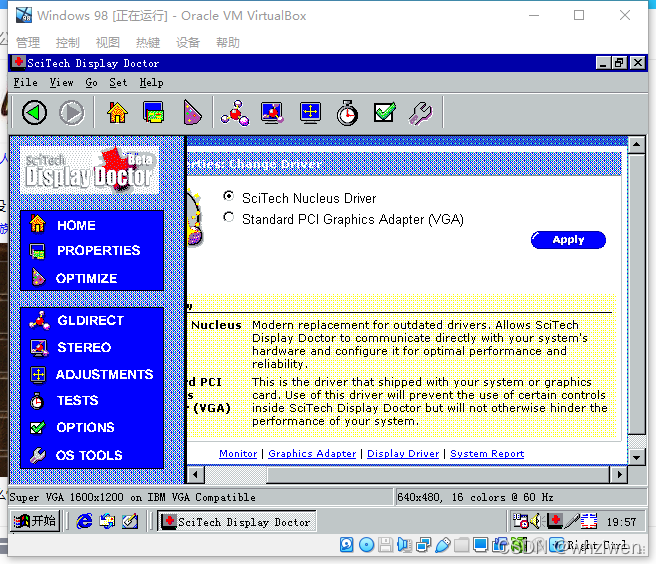Click the SciTech red cross tray icon
Image resolution: width=656 pixels, height=564 pixels.
tap(555, 521)
